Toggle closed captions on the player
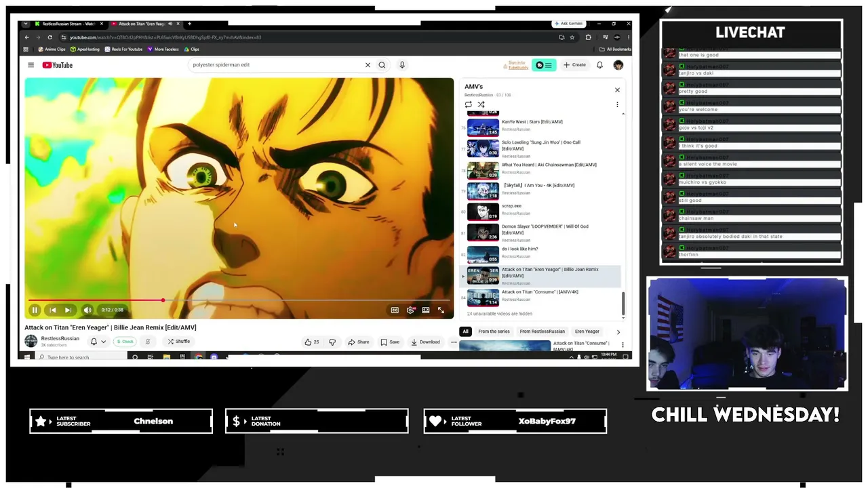The image size is (868, 488). tap(395, 310)
